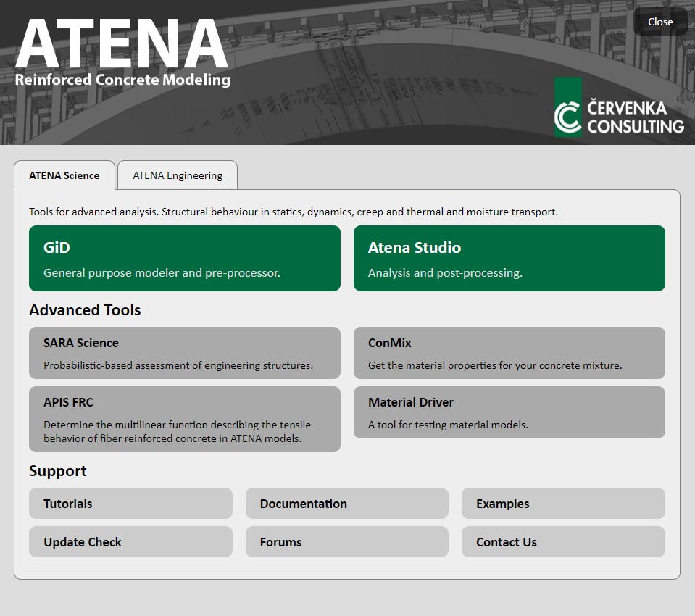Viewport: 695px width, 616px height.
Task: Click the Červenka Consulting logo
Action: (619, 107)
